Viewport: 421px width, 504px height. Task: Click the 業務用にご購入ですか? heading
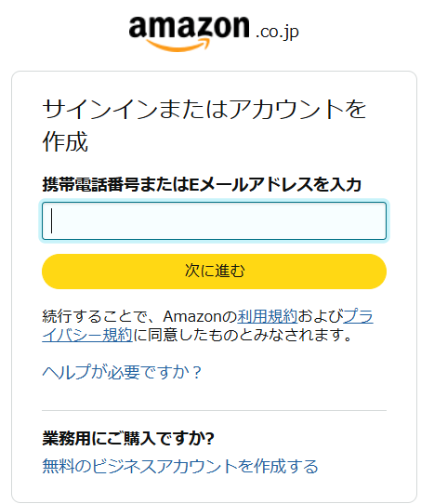(x=128, y=438)
